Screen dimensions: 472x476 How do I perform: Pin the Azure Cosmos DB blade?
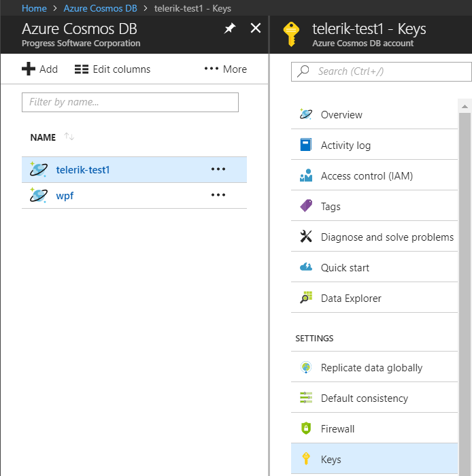pos(230,29)
